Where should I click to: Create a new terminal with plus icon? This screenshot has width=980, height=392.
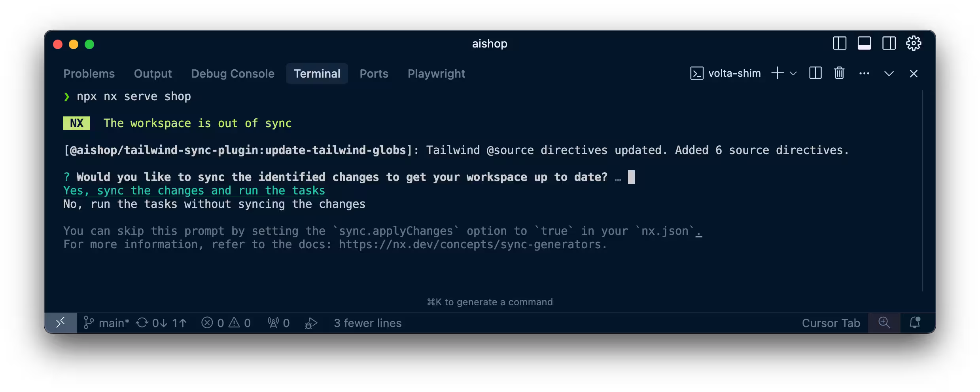tap(778, 73)
